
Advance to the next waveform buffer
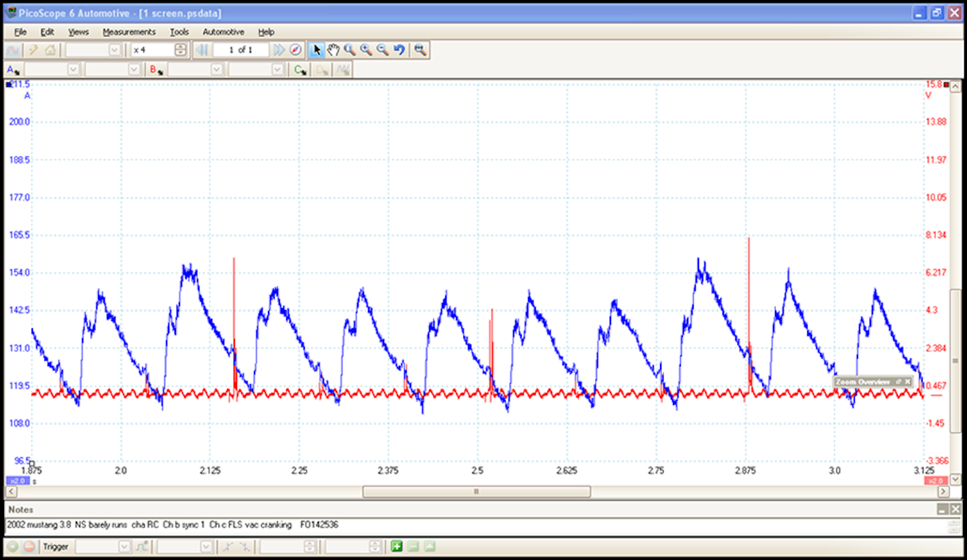click(279, 50)
